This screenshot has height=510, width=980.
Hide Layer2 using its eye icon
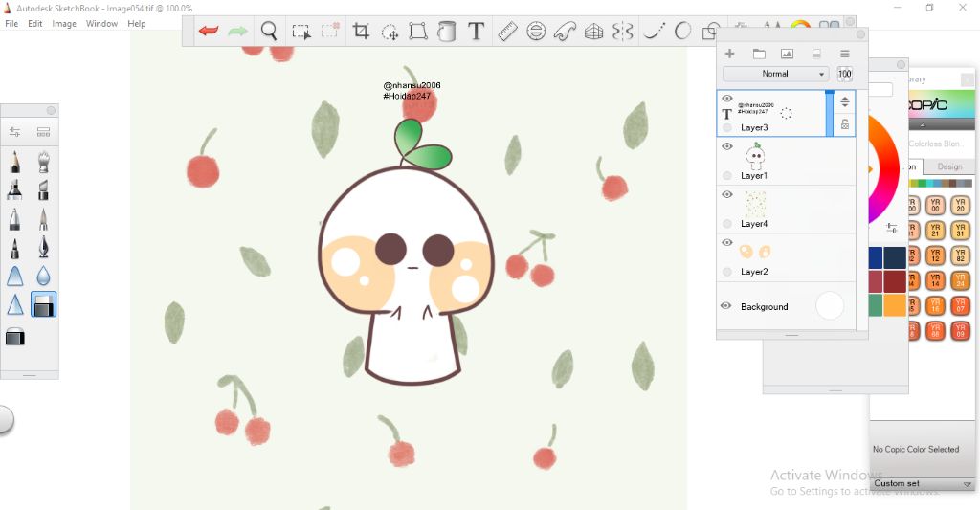point(727,242)
